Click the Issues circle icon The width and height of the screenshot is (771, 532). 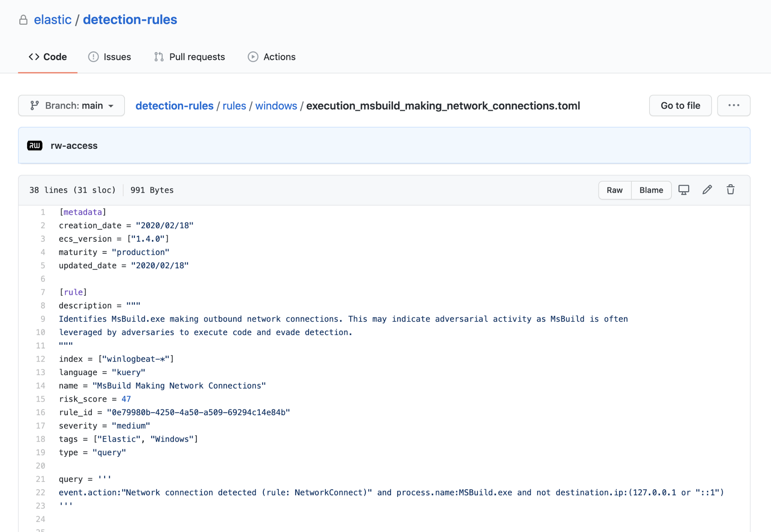(93, 57)
